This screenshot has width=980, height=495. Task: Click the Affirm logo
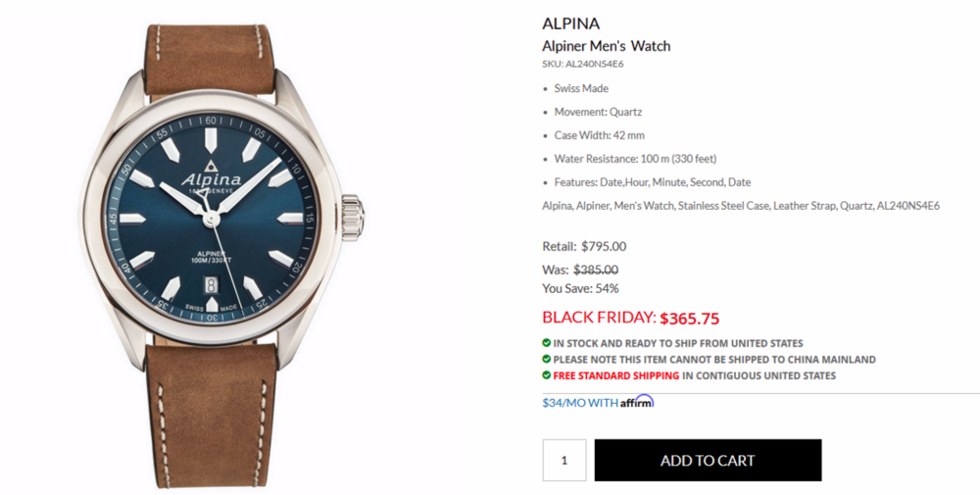637,402
